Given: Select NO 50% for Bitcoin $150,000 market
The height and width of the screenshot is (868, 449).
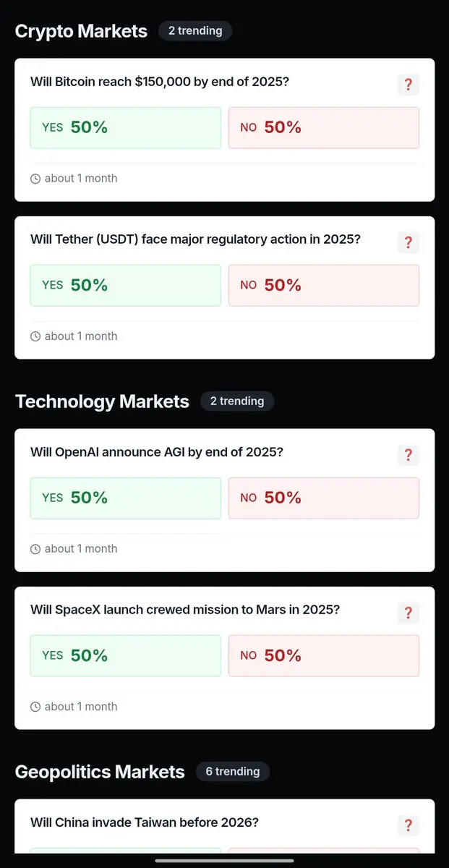Looking at the screenshot, I should coord(324,128).
